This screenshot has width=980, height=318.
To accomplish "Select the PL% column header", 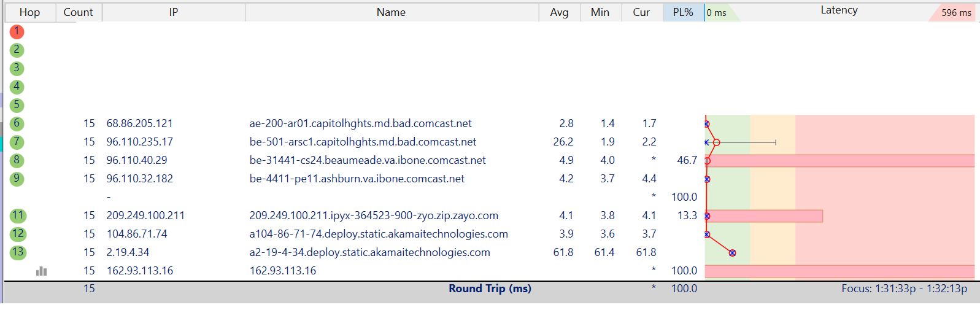I will pyautogui.click(x=682, y=12).
